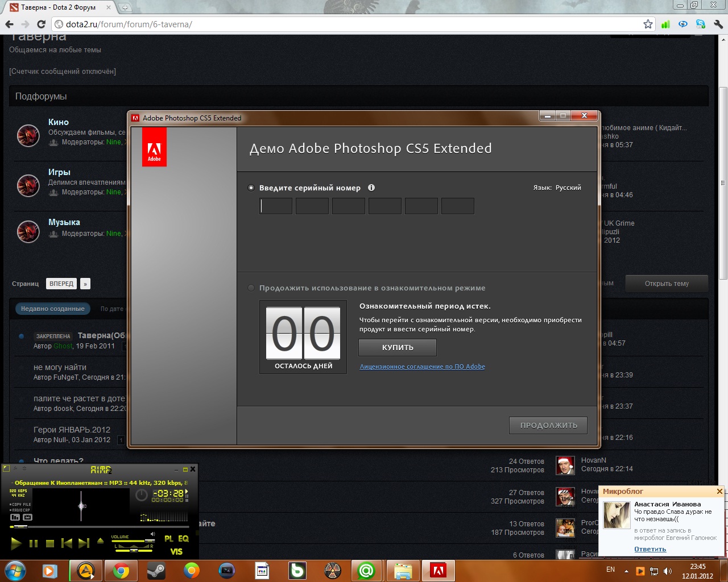
Task: Adjust the AIMP L/R balance slider
Action: (x=134, y=550)
